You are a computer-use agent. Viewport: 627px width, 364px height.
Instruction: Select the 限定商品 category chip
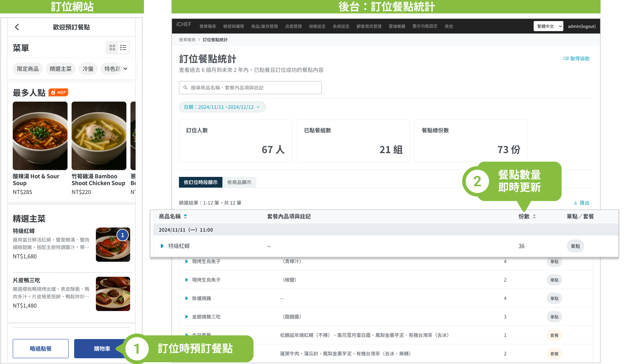pyautogui.click(x=28, y=69)
